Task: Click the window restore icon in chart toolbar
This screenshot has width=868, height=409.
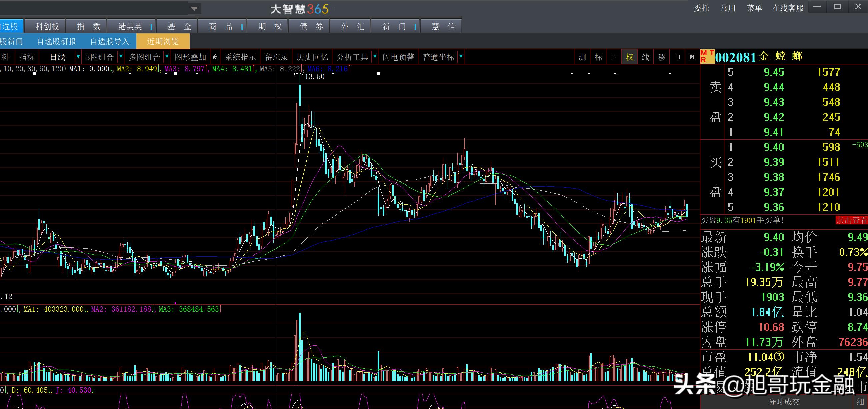Action: (677, 57)
